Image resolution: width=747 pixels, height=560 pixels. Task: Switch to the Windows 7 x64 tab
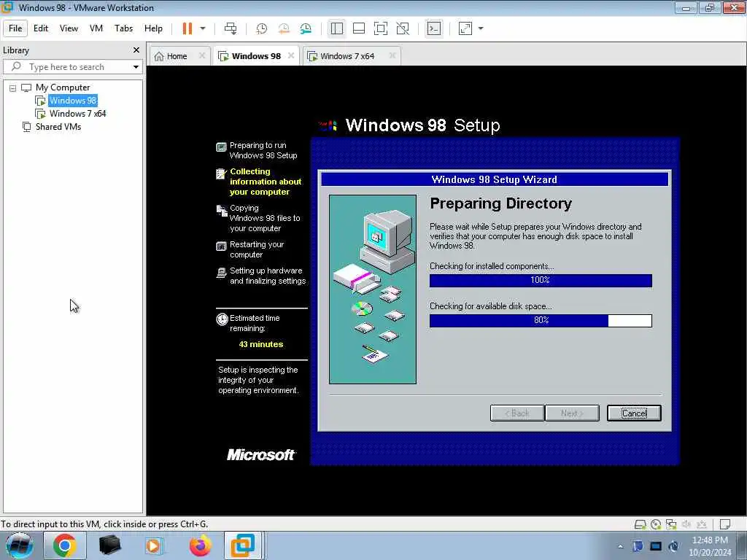coord(347,56)
